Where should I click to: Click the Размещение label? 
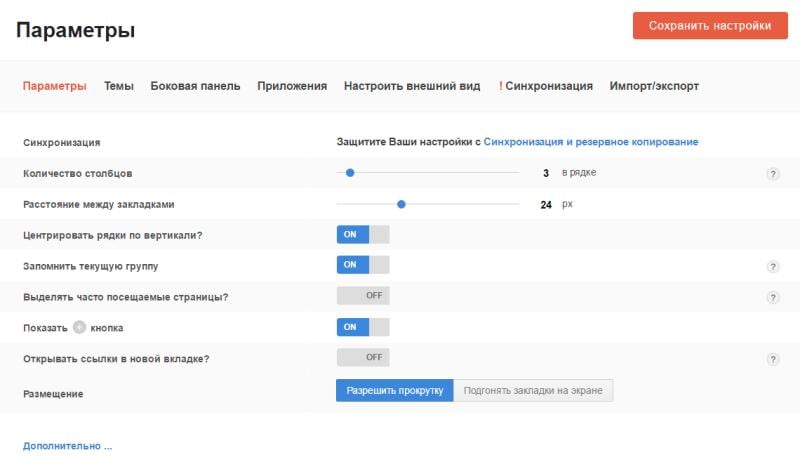click(x=53, y=394)
